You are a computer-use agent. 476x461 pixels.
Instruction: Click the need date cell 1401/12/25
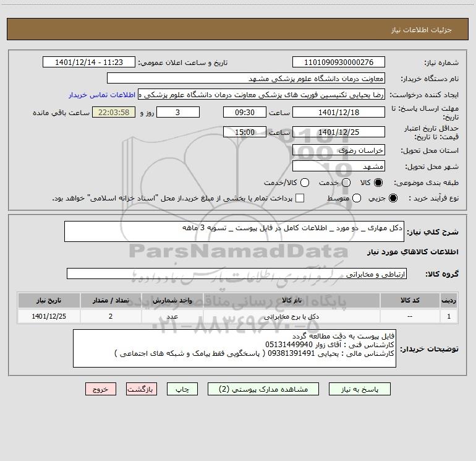pos(49,317)
